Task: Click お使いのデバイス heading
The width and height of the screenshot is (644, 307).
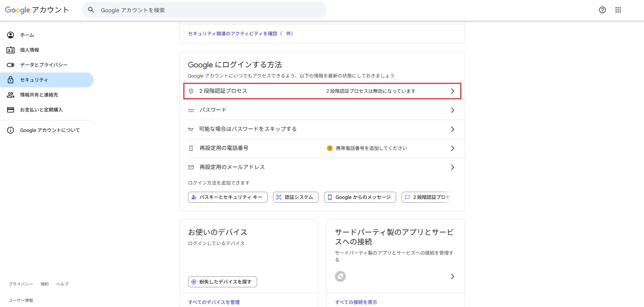Action: point(218,232)
